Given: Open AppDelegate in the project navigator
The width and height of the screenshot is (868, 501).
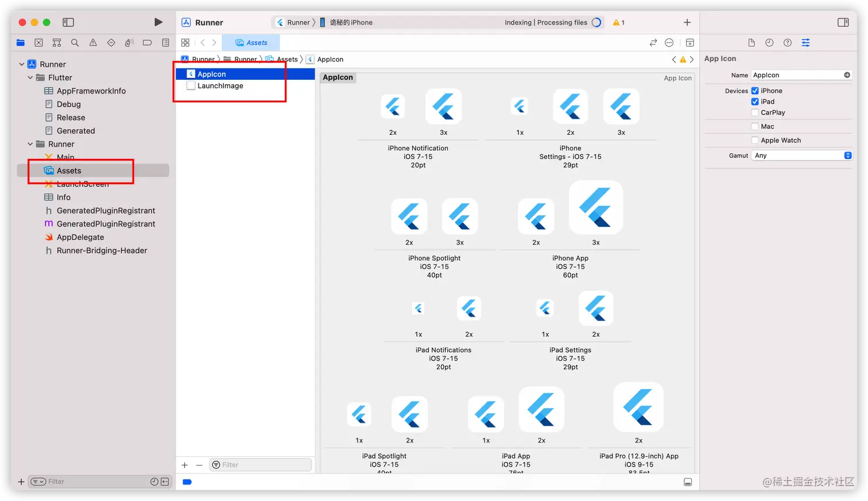Looking at the screenshot, I should click(80, 237).
